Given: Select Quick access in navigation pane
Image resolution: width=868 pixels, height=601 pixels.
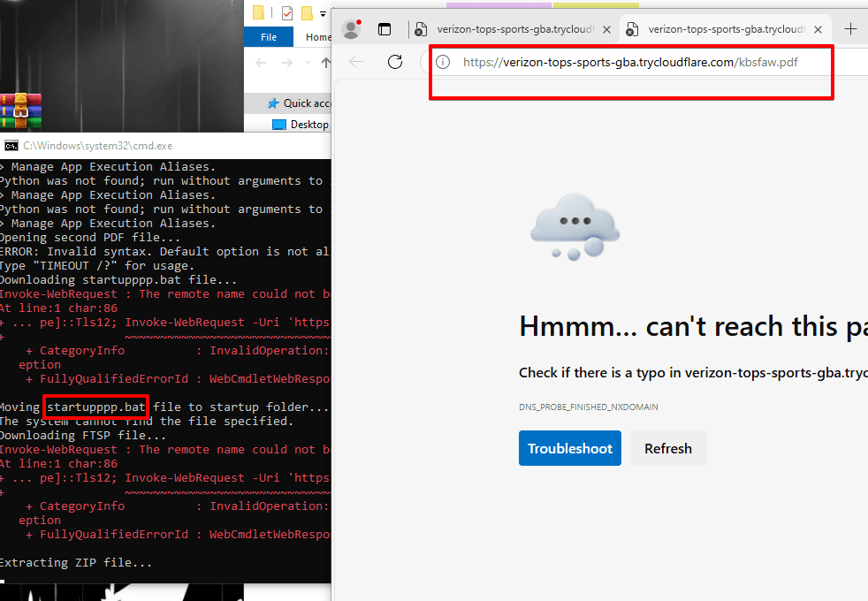Looking at the screenshot, I should tap(305, 103).
